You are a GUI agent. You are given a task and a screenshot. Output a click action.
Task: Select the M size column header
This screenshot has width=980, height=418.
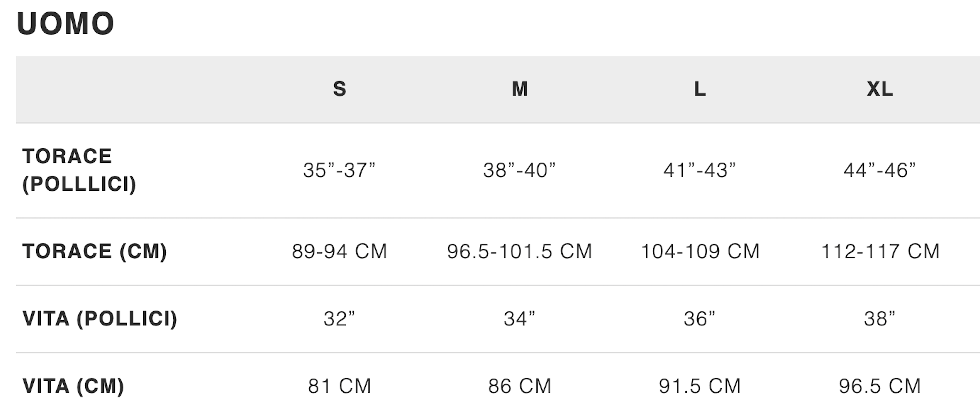click(520, 89)
